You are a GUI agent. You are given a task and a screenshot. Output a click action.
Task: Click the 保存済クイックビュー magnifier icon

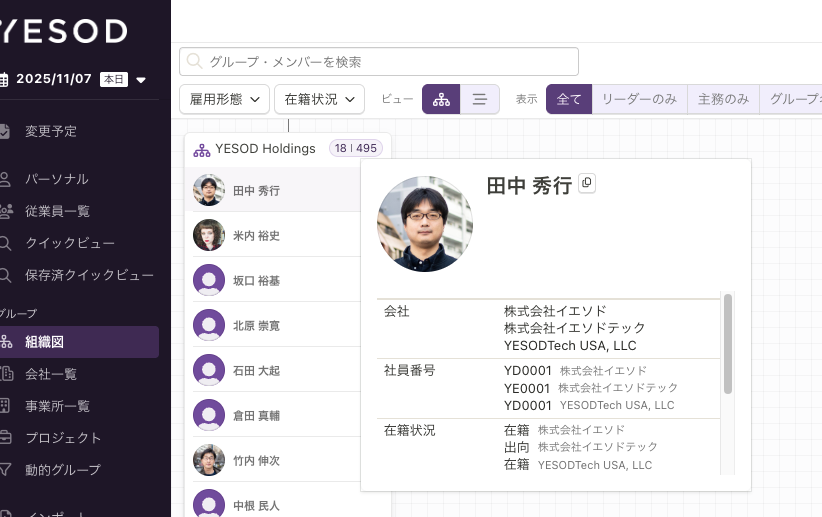(5, 275)
